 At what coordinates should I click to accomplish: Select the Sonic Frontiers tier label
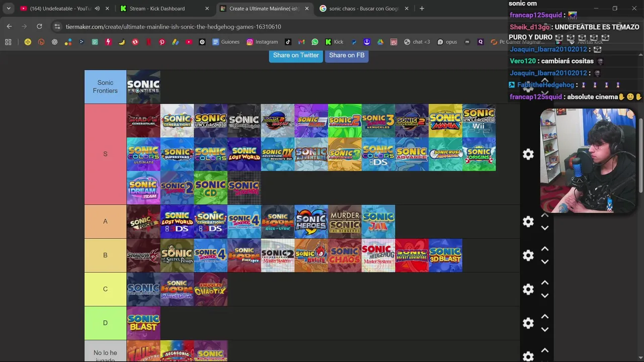105,87
